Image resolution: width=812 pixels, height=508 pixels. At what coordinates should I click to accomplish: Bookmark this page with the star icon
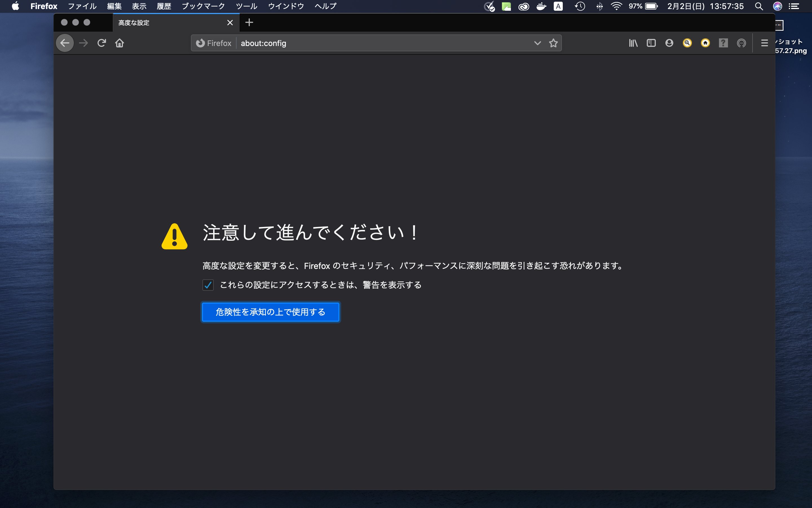point(553,43)
